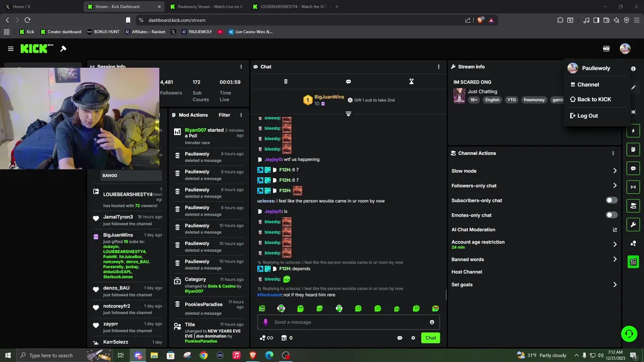Screen dimensions: 644x362
Task: Open Creator dashboard bookmark
Action: point(60,32)
